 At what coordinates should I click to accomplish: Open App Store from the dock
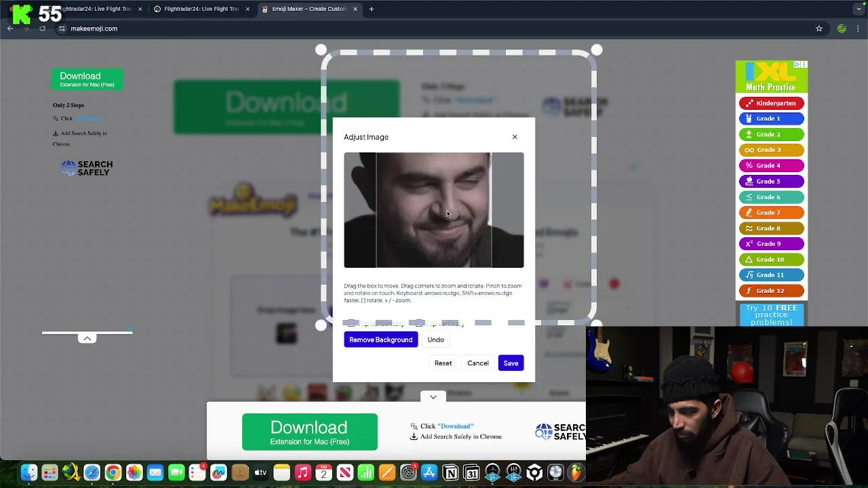pyautogui.click(x=429, y=472)
